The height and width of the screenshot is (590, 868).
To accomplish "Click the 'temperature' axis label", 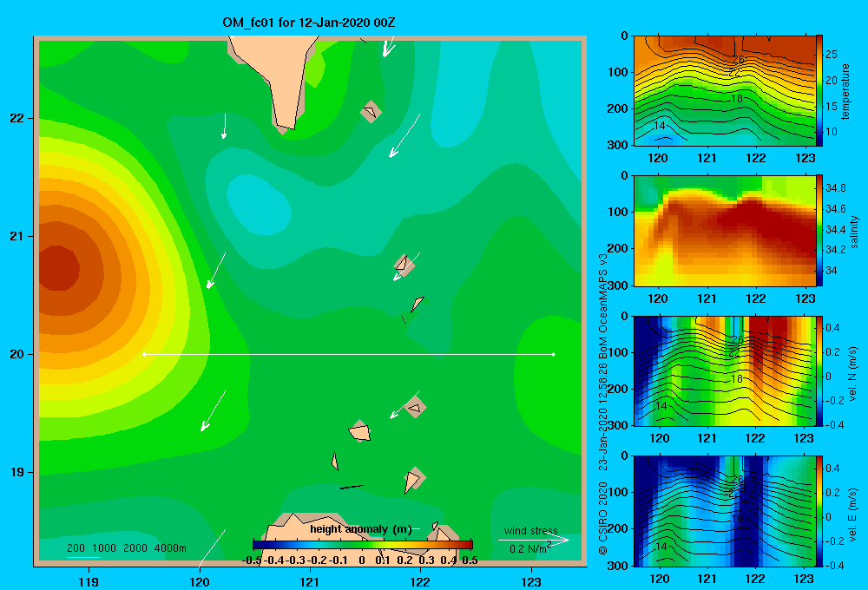I will (845, 91).
